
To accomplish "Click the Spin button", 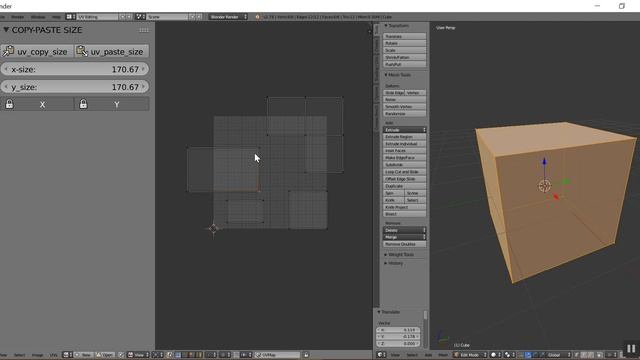I will 394,193.
